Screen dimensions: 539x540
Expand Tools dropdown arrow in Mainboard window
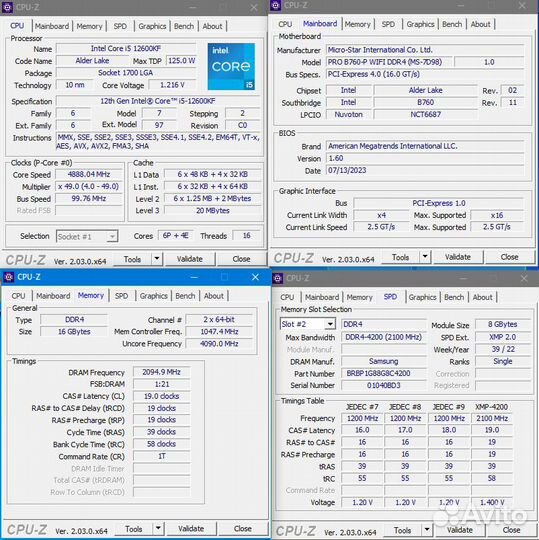(425, 257)
